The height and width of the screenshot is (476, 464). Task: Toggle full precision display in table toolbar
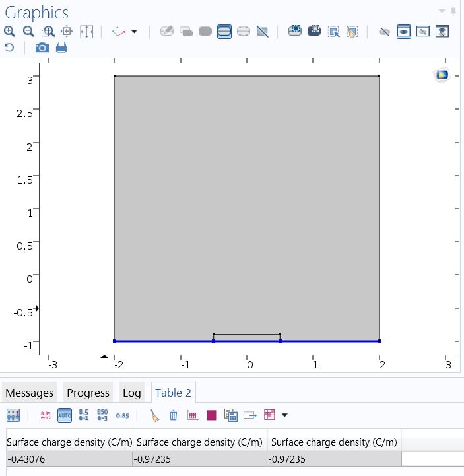(x=46, y=415)
